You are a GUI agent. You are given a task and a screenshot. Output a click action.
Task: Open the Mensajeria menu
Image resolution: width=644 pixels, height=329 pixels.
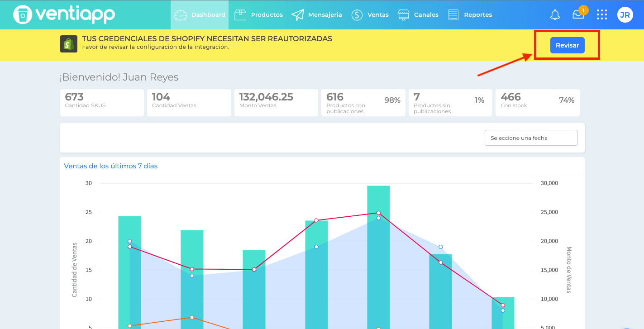(x=317, y=15)
